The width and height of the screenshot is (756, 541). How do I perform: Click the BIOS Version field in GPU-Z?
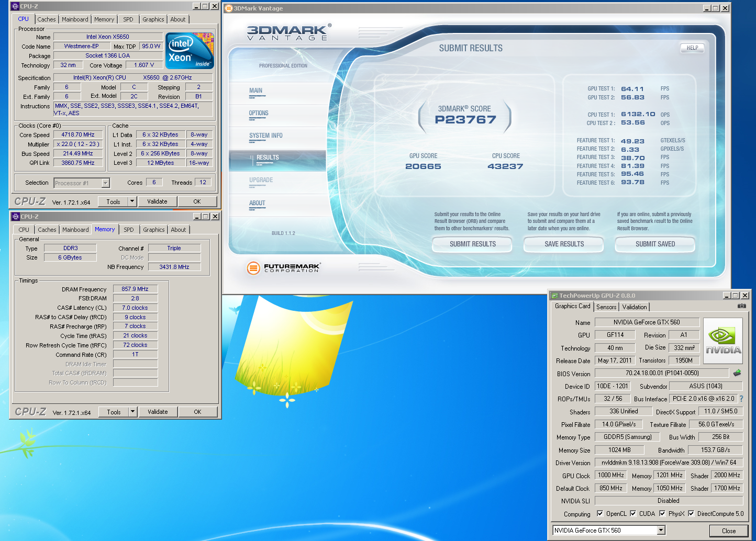point(662,373)
